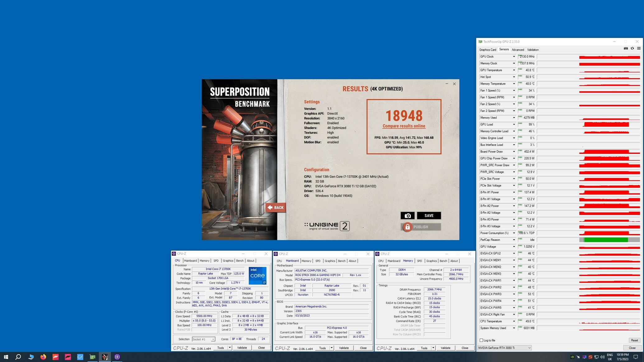
Task: Open the NVIDIA GeForce RTX 3080 Ti selector
Action: click(504, 348)
